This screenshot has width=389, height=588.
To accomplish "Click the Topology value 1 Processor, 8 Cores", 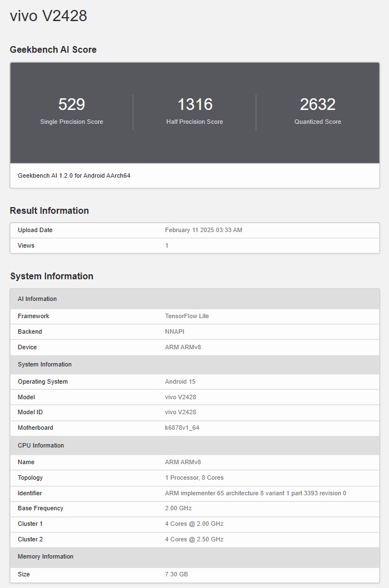I will pyautogui.click(x=194, y=478).
